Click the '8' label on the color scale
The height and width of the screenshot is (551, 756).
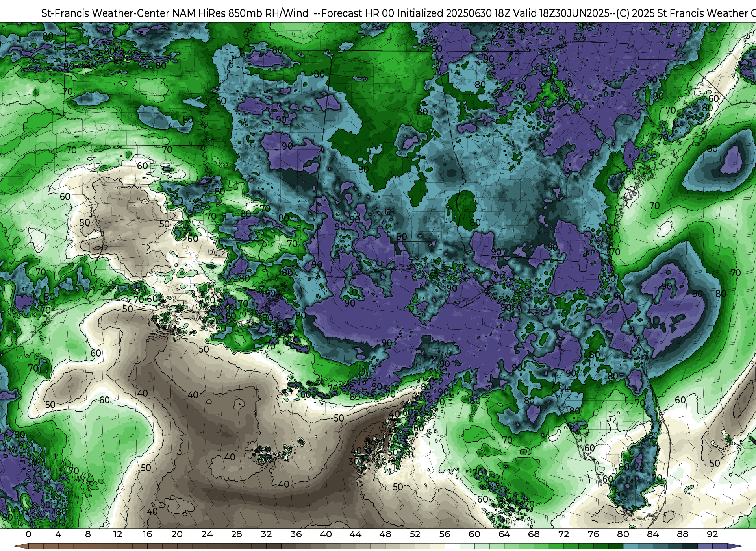click(88, 534)
